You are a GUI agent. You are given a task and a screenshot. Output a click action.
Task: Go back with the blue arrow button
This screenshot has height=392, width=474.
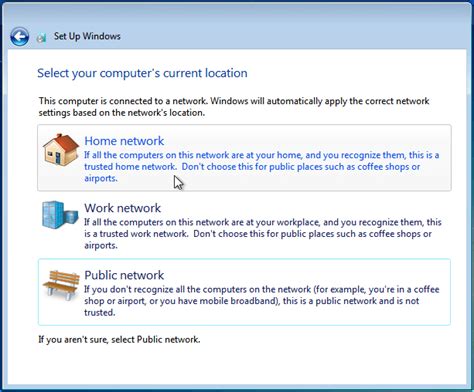pos(19,36)
